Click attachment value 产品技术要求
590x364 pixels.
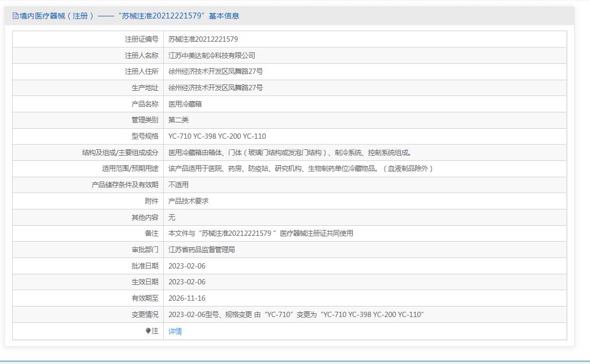pos(188,201)
